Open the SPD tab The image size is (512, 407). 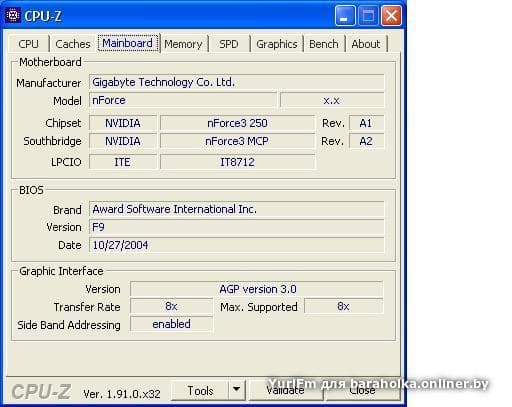(229, 44)
